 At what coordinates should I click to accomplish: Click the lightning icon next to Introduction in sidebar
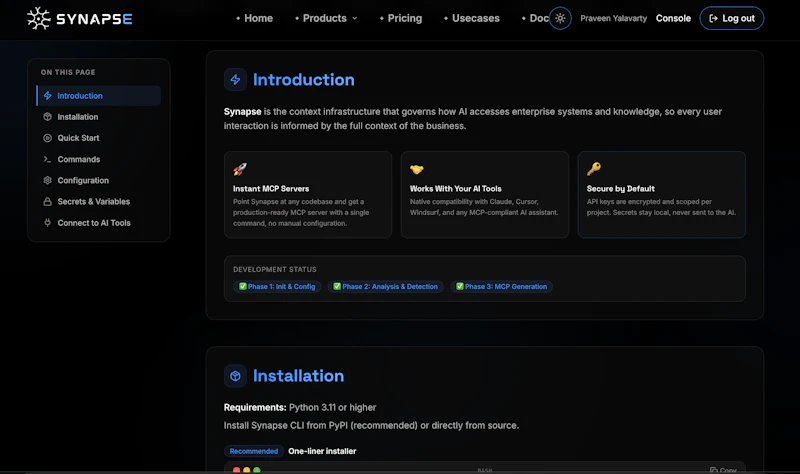[x=47, y=95]
